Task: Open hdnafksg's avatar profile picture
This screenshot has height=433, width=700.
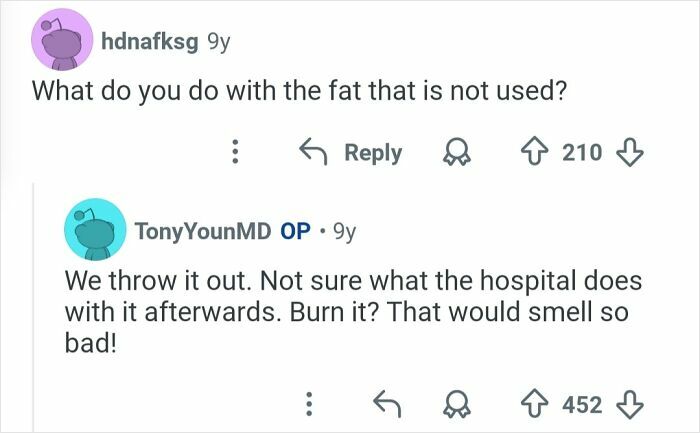Action: point(62,43)
